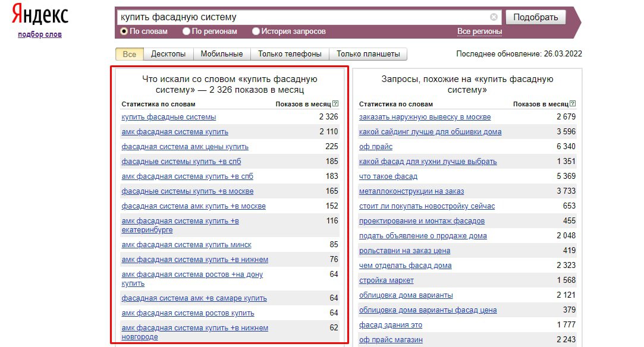The width and height of the screenshot is (644, 347).
Task: Open the 'Все регионы' region selector
Action: click(x=479, y=31)
